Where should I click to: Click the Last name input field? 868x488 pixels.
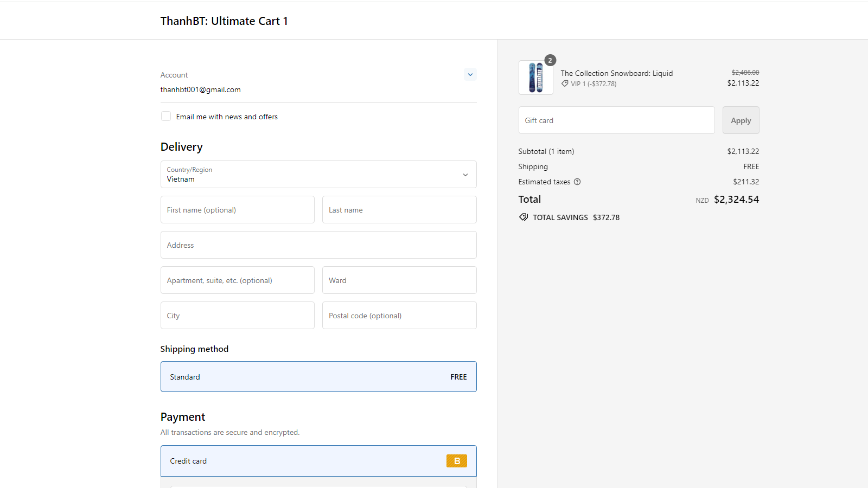pos(399,209)
